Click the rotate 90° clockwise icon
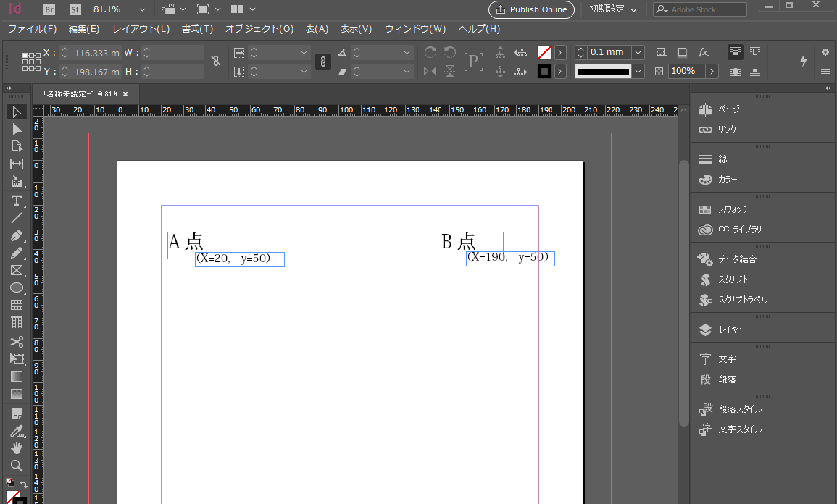 (430, 52)
